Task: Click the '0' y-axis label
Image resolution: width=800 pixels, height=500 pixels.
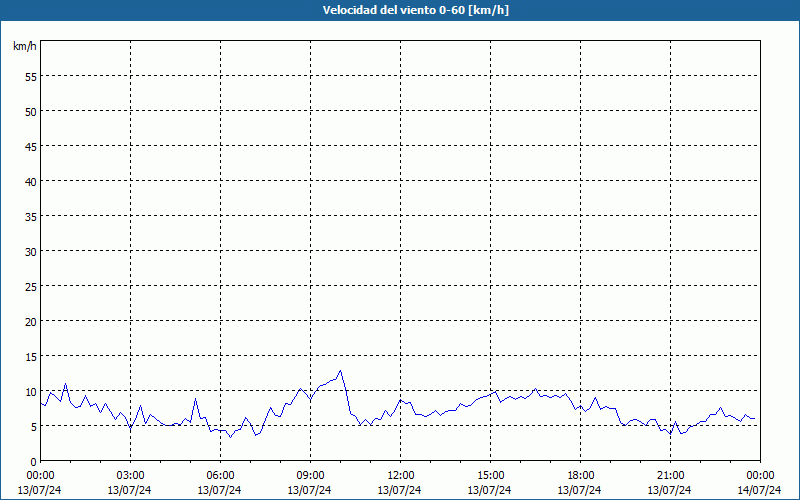Action: click(34, 462)
